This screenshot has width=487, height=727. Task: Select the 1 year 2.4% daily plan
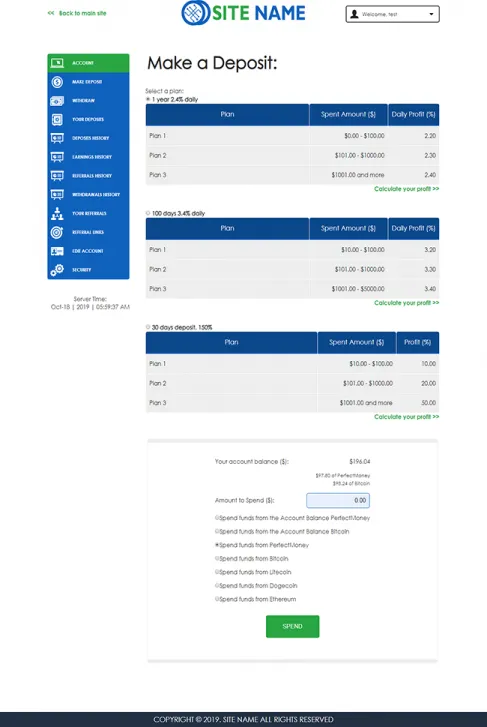click(148, 99)
